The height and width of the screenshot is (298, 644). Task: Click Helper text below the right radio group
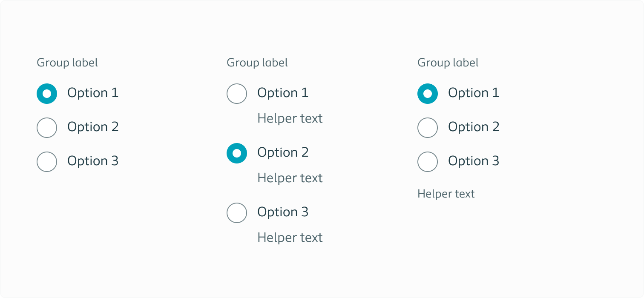pyautogui.click(x=446, y=194)
